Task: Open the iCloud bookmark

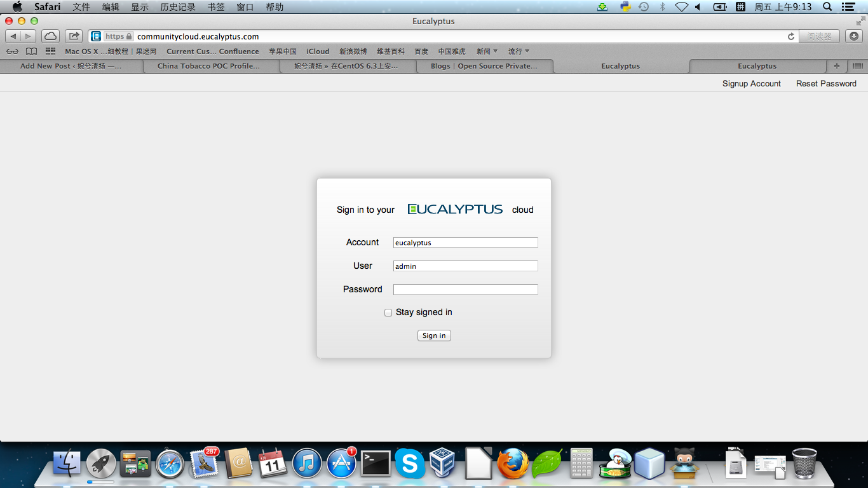Action: click(318, 51)
